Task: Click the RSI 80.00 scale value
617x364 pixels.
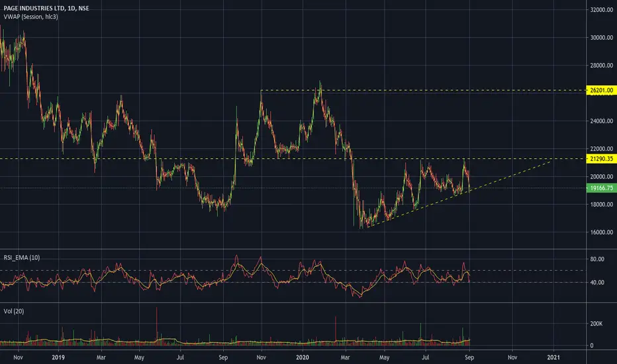Action: tap(597, 259)
